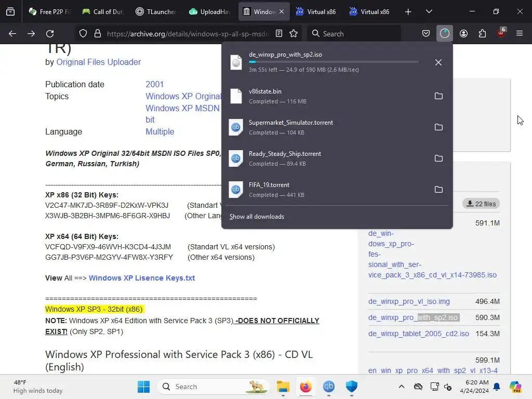Open Firefox View tabs icon
Image resolution: width=532 pixels, height=399 pixels.
[10, 12]
